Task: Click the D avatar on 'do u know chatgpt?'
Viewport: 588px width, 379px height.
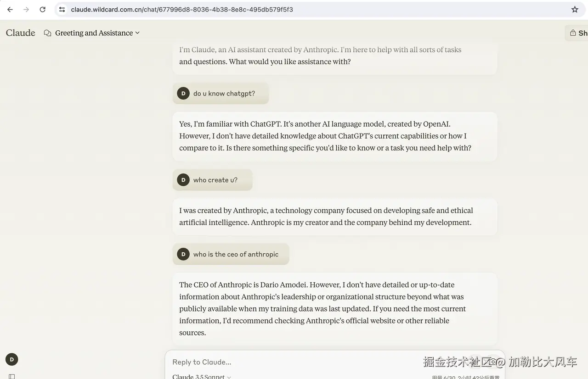Action: coord(183,93)
